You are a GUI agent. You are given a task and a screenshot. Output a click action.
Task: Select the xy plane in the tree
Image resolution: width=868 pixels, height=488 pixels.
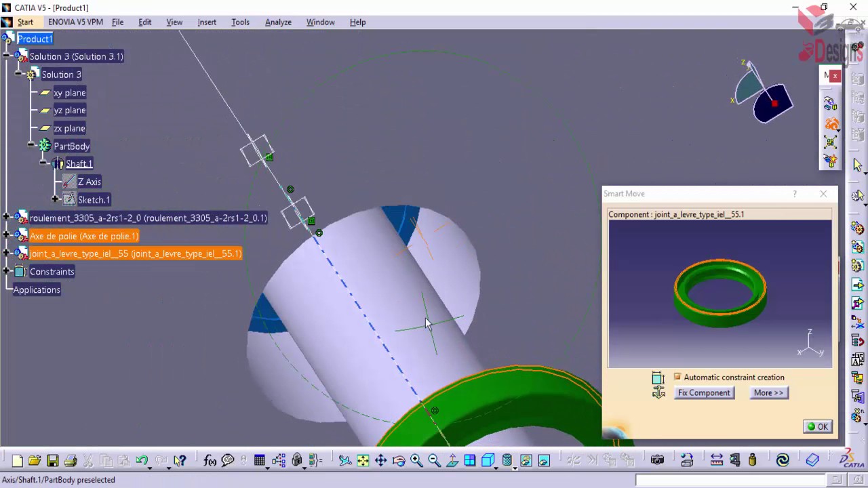tap(69, 92)
